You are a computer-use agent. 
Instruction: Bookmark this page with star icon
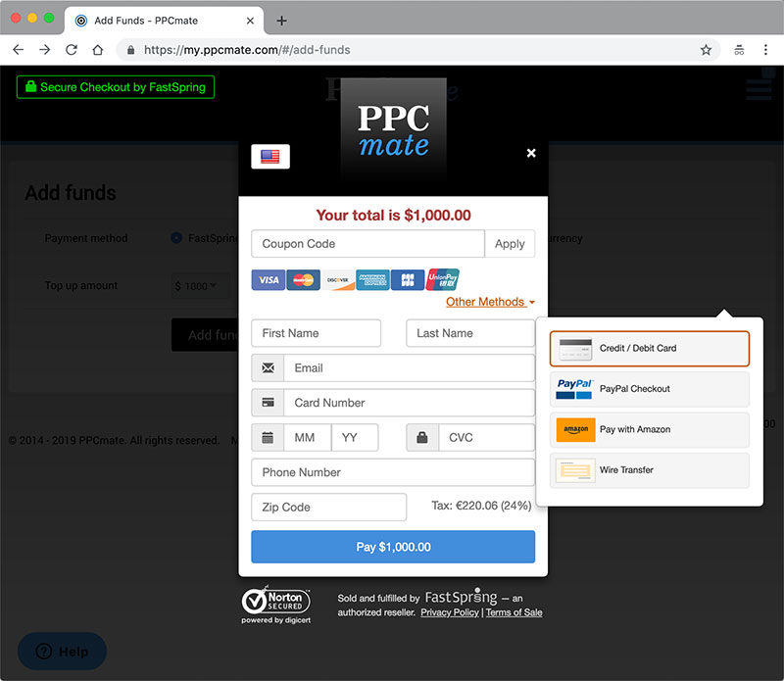[706, 50]
